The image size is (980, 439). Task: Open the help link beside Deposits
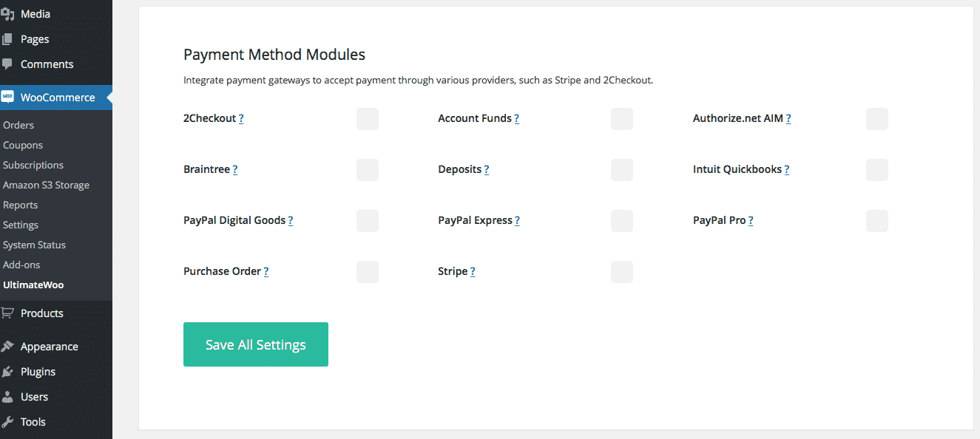pyautogui.click(x=487, y=170)
